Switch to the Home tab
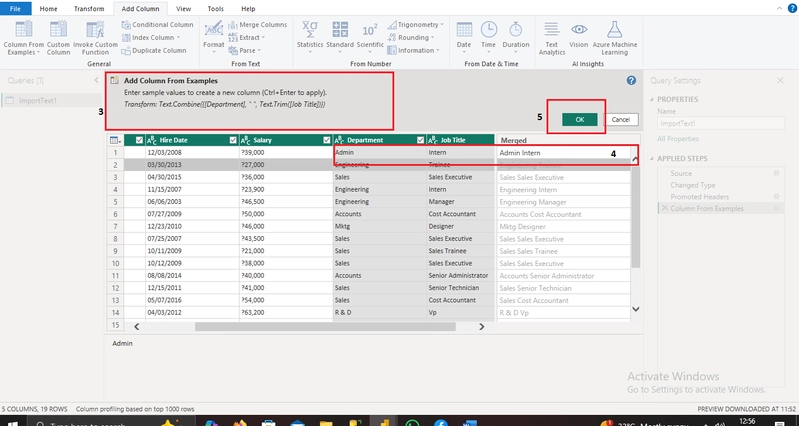799x426 pixels. (48, 9)
